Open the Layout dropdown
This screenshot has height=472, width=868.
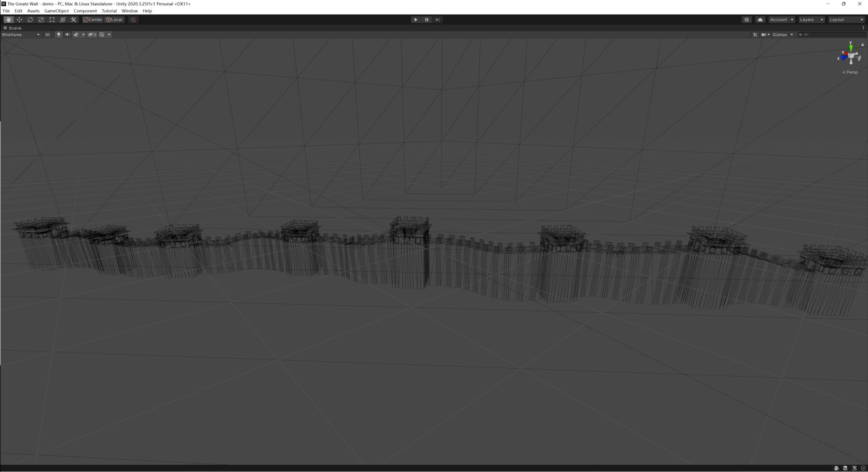[x=847, y=20]
